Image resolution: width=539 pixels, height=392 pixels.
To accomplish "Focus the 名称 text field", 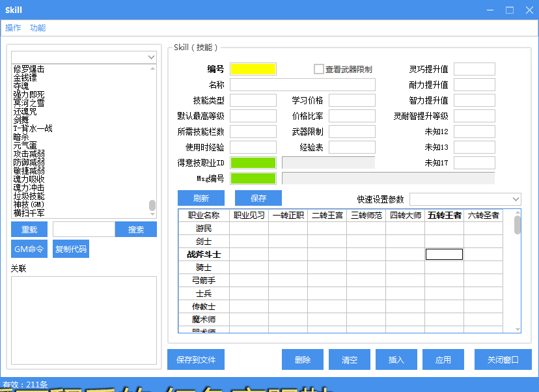I will point(303,85).
